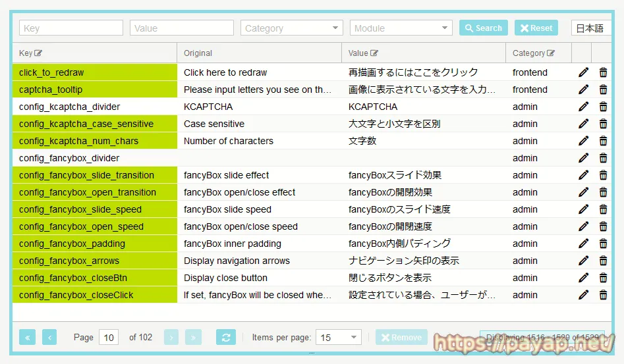This screenshot has height=364, width=624.
Task: Click pencil edit icon for click_to_redraw row
Action: 583,72
